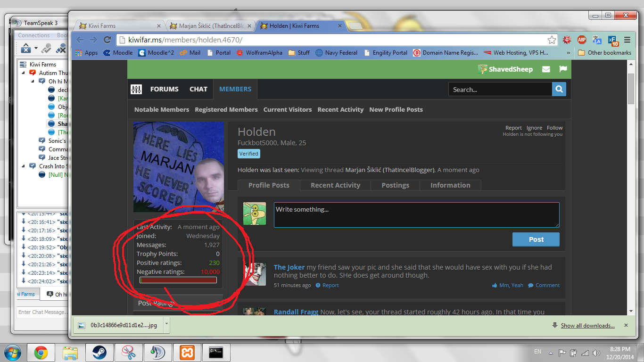Image resolution: width=644 pixels, height=362 pixels.
Task: Focus the forum Search... field
Action: pos(500,89)
